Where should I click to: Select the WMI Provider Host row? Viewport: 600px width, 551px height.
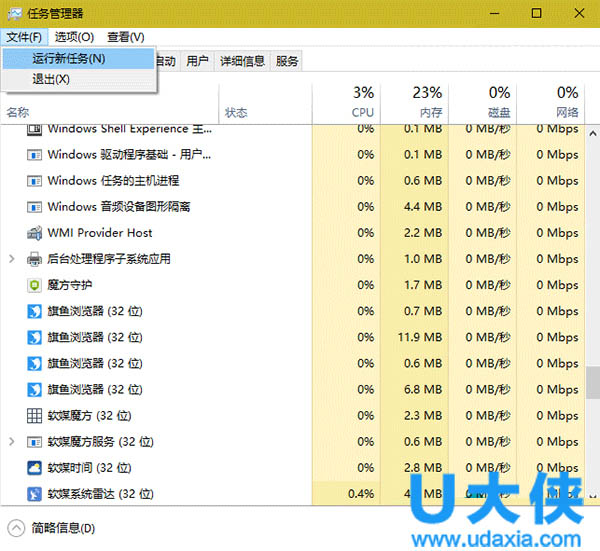pos(292,233)
